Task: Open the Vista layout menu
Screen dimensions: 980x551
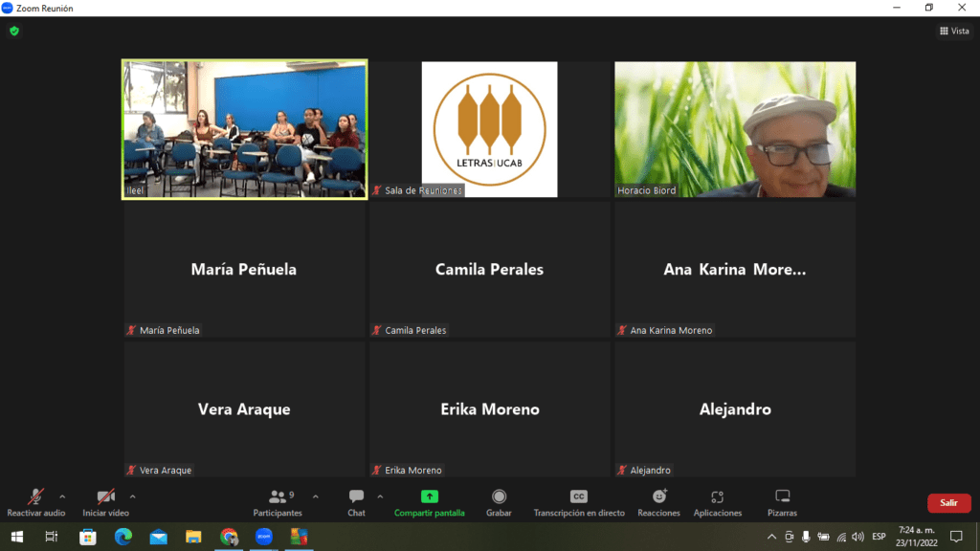Action: point(954,31)
